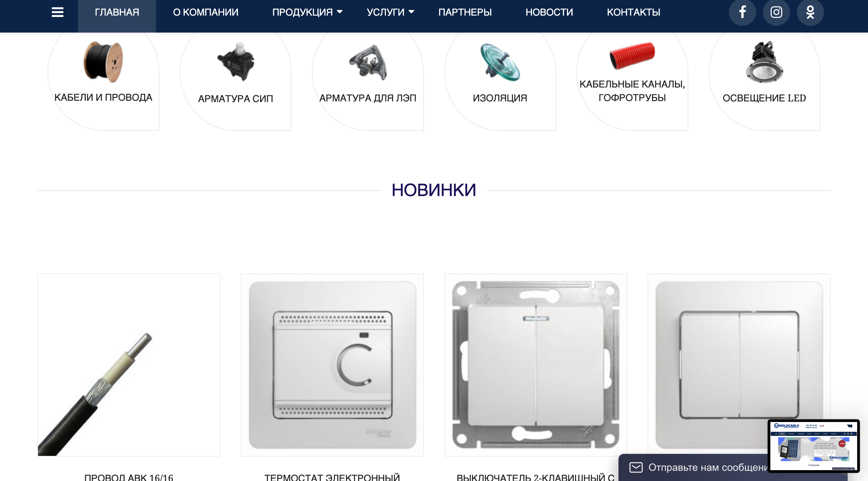Select the red corrugated pipe icon
This screenshot has height=481, width=868.
point(632,56)
